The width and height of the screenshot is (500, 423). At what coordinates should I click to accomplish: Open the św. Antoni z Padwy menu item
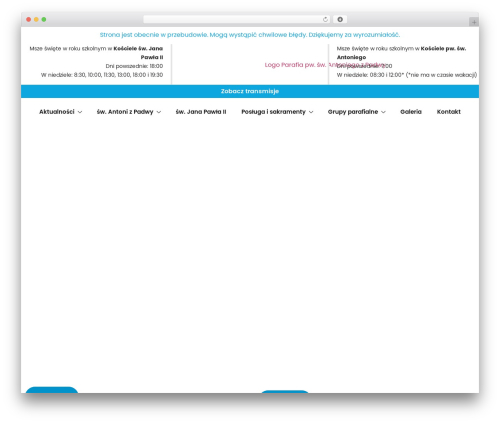pos(125,112)
